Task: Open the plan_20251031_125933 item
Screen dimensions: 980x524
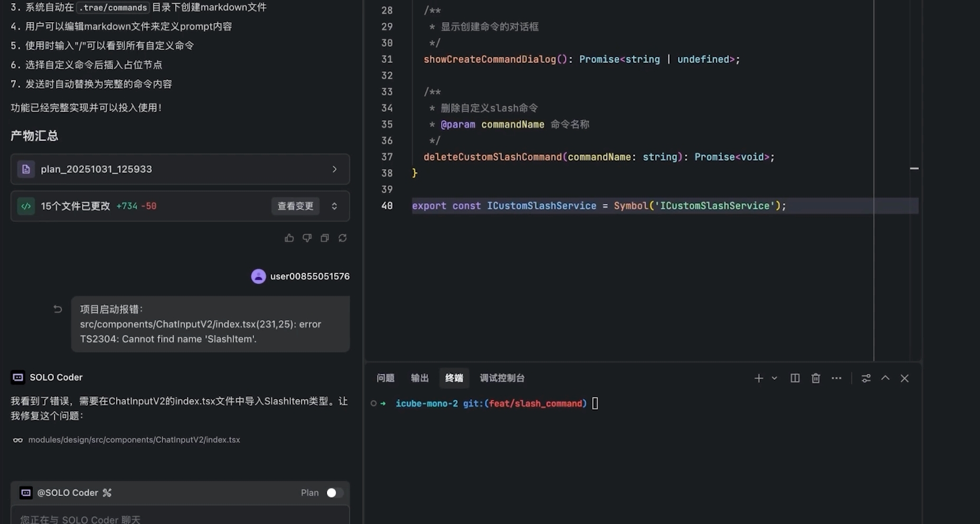Action: 180,169
